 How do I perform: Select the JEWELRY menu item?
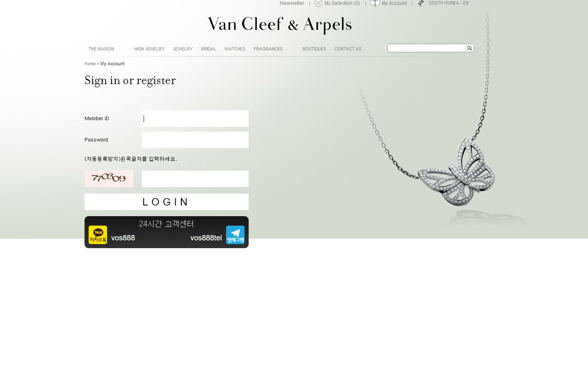(183, 49)
